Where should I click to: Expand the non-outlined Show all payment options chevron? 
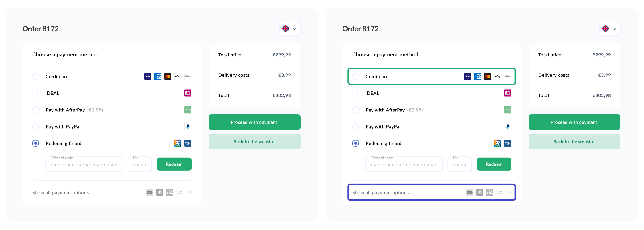click(x=189, y=192)
